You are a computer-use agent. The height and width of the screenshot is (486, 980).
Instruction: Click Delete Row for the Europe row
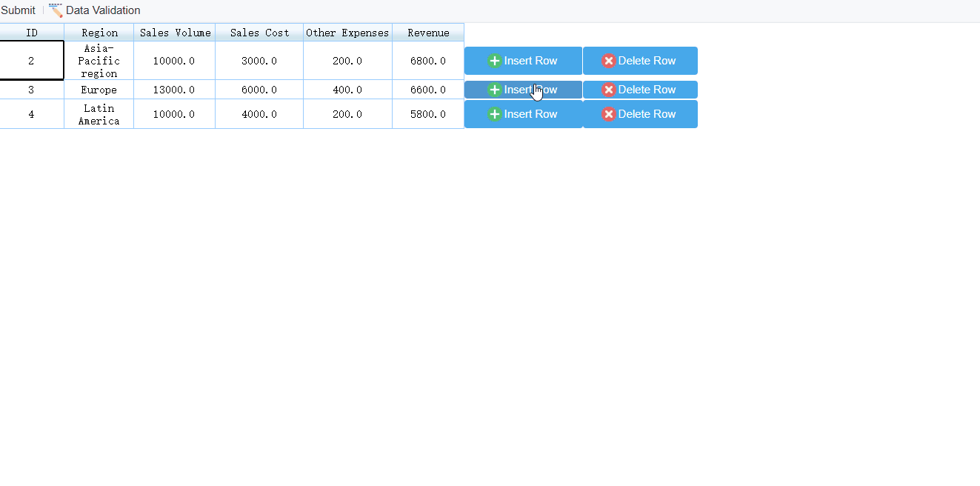point(640,90)
